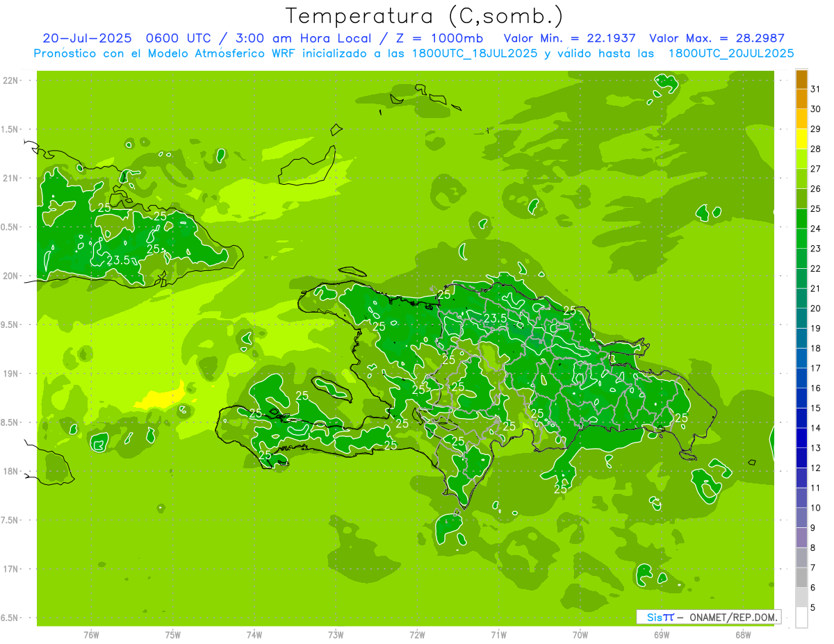Click the "72W" longitude axis label
The width and height of the screenshot is (834, 644).
tap(417, 635)
